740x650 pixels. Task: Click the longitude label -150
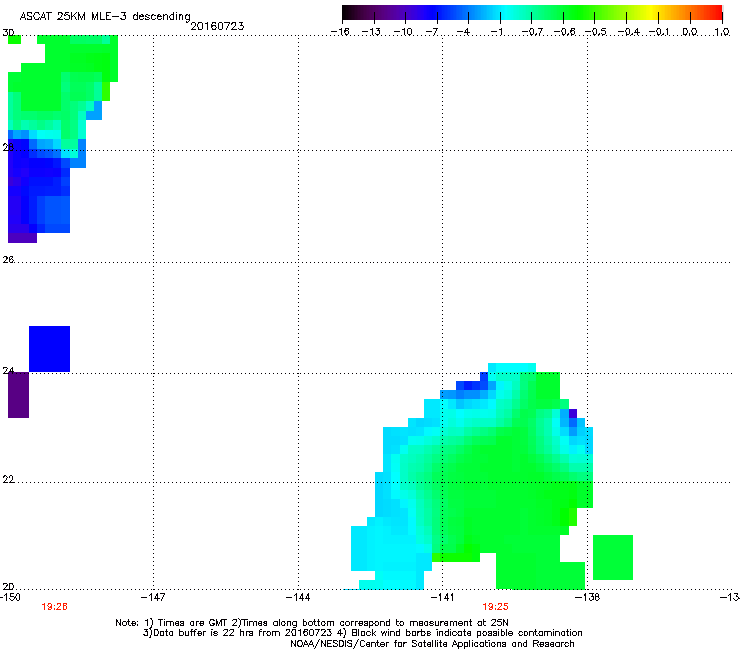click(10, 597)
